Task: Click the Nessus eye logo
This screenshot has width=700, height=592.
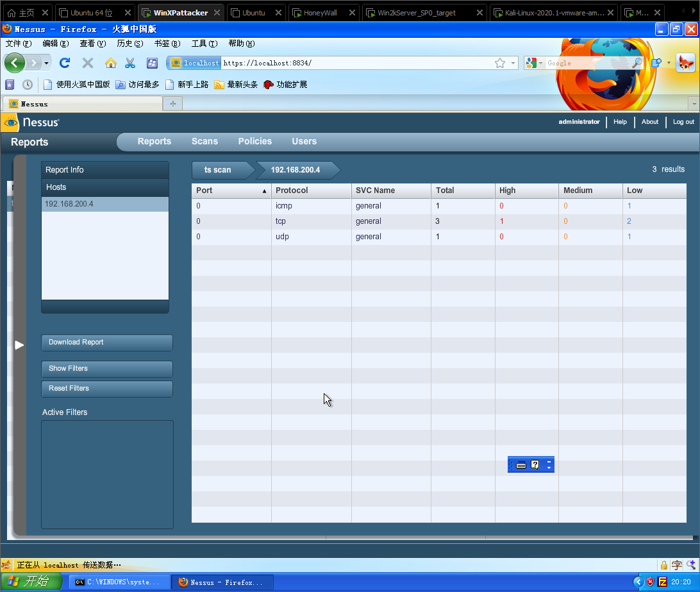Action: [10, 123]
